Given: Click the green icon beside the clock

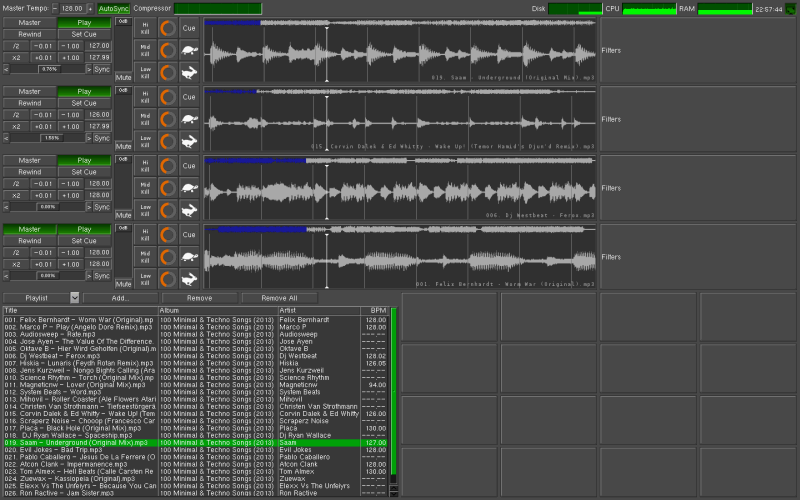Looking at the screenshot, I should coord(791,9).
